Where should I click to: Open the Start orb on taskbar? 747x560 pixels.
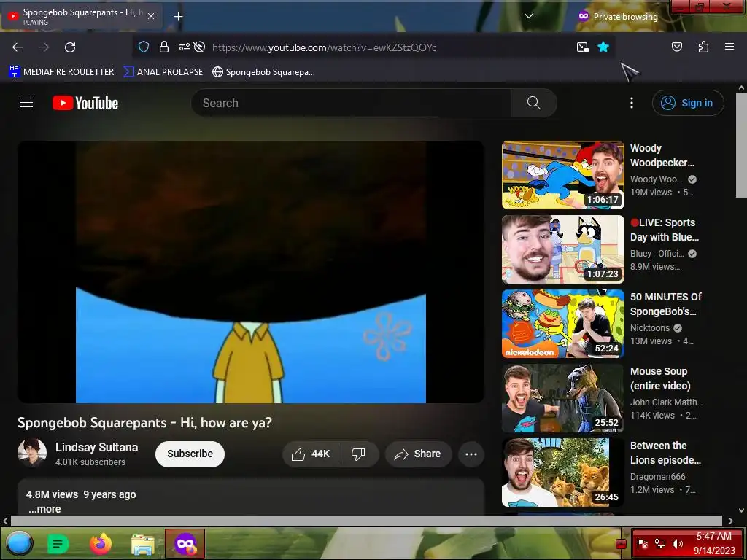point(19,543)
